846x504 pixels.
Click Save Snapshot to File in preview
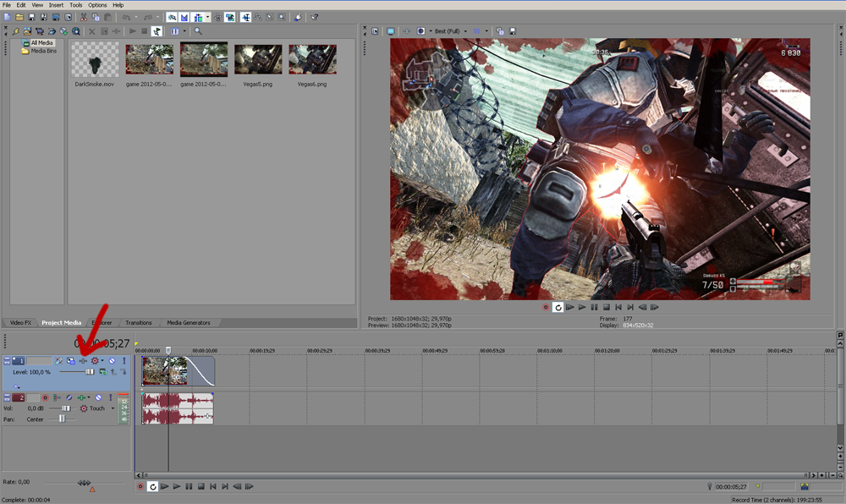click(513, 31)
